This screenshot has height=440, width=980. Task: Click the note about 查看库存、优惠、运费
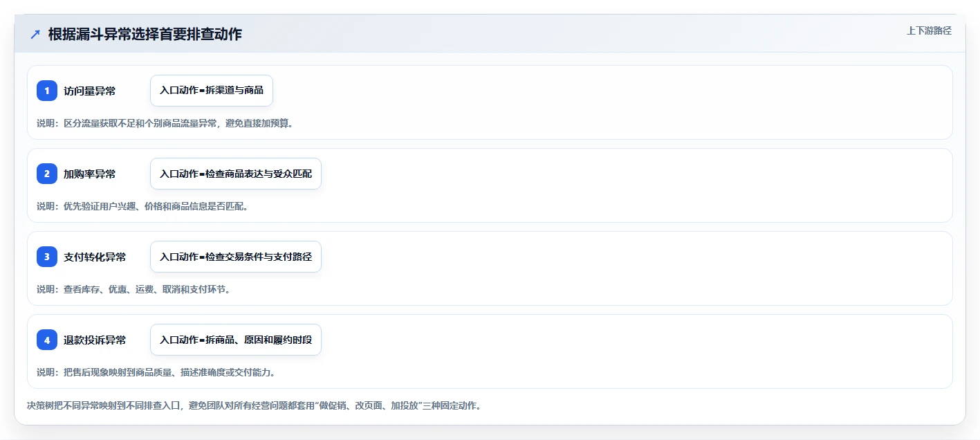(133, 289)
